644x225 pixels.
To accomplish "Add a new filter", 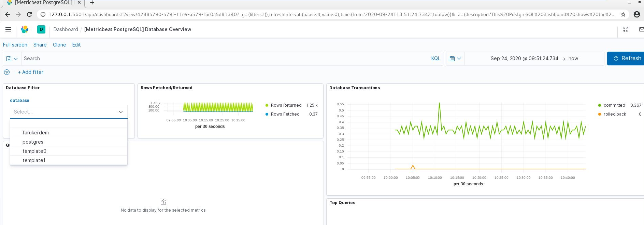I will [31, 72].
